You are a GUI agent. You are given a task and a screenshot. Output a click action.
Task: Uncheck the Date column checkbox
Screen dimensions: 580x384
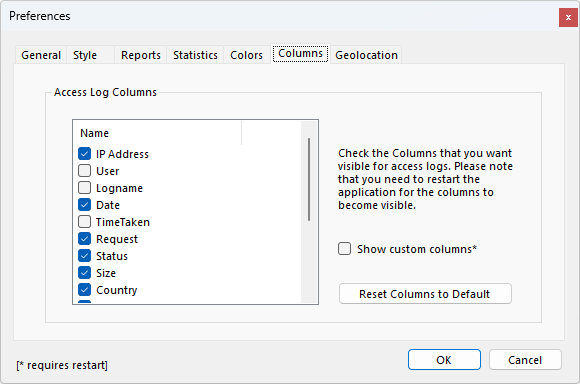84,205
